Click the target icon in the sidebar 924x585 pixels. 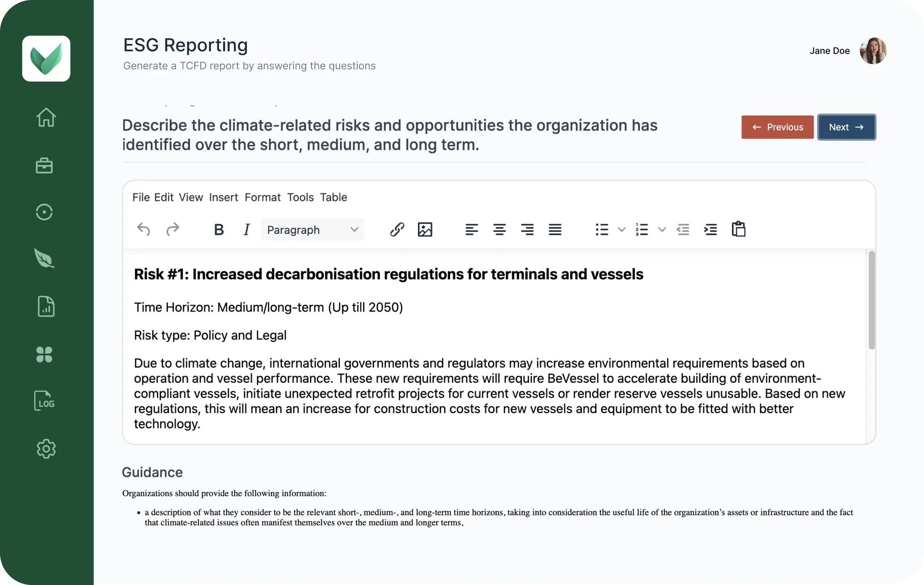click(44, 212)
